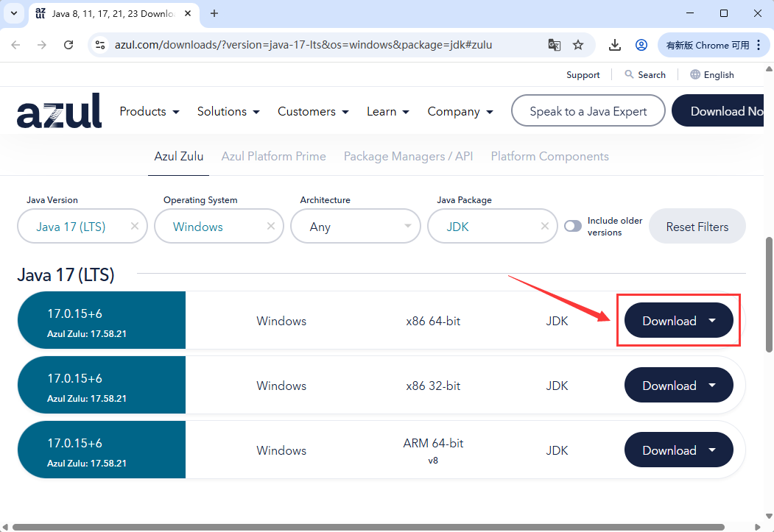774x532 pixels.
Task: Reload the page with refresh icon
Action: pyautogui.click(x=68, y=45)
